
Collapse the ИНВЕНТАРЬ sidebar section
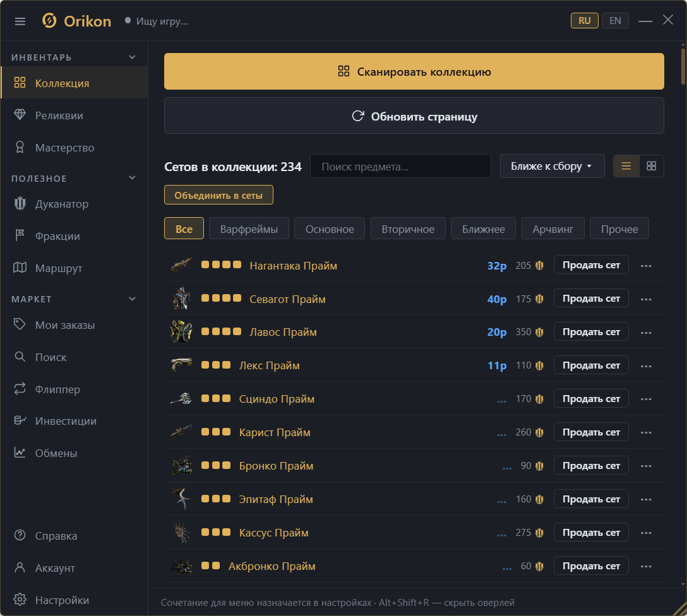pyautogui.click(x=133, y=57)
